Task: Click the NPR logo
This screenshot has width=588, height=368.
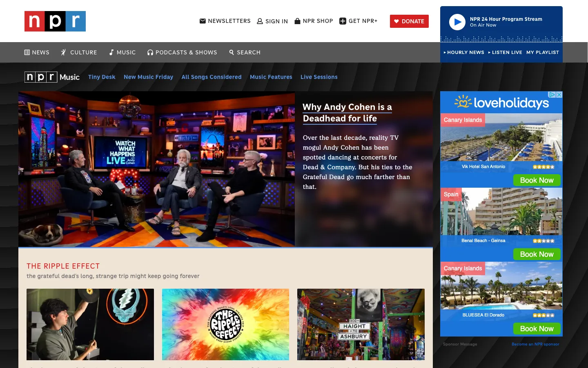Action: pyautogui.click(x=55, y=21)
